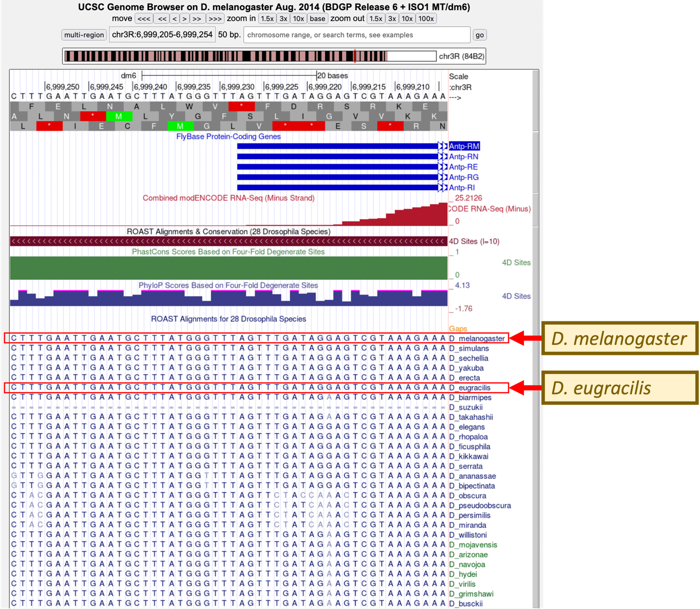Select the D_biarmipes species label
The width and height of the screenshot is (700, 609).
click(470, 398)
